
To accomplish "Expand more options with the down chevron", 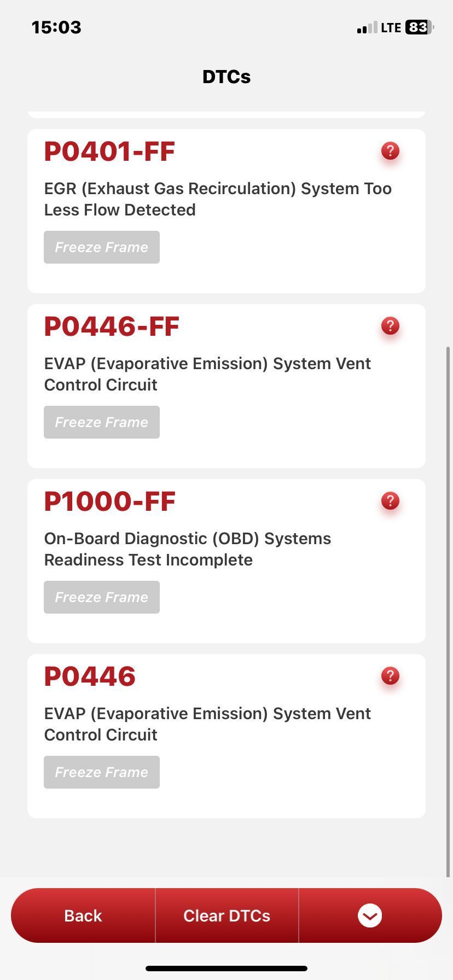I will pos(370,915).
